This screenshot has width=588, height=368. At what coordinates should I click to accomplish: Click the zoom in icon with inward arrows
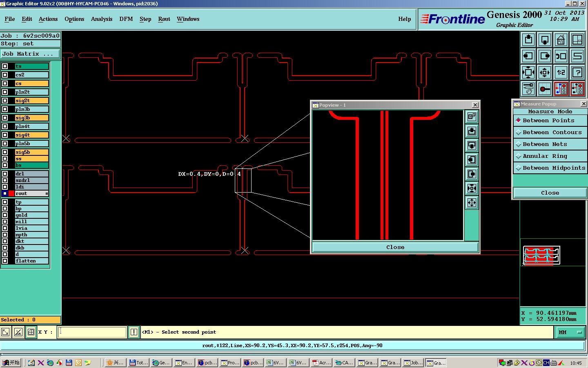click(528, 72)
